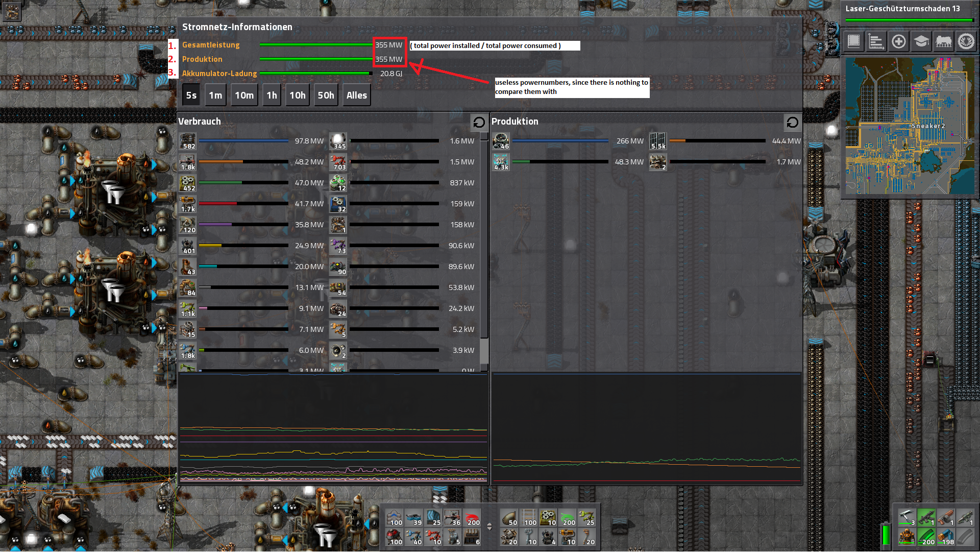
Task: Select the green ammo slot showing 200
Action: click(x=926, y=536)
